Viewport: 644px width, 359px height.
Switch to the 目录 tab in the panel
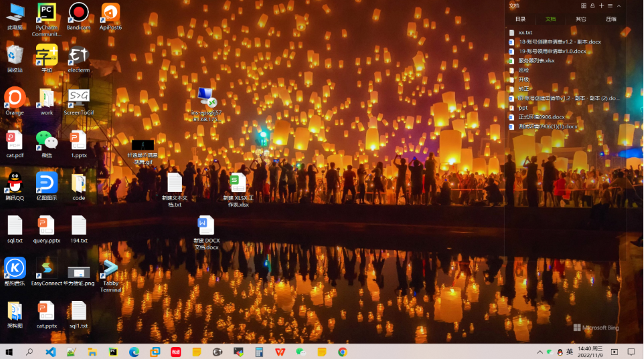click(520, 19)
